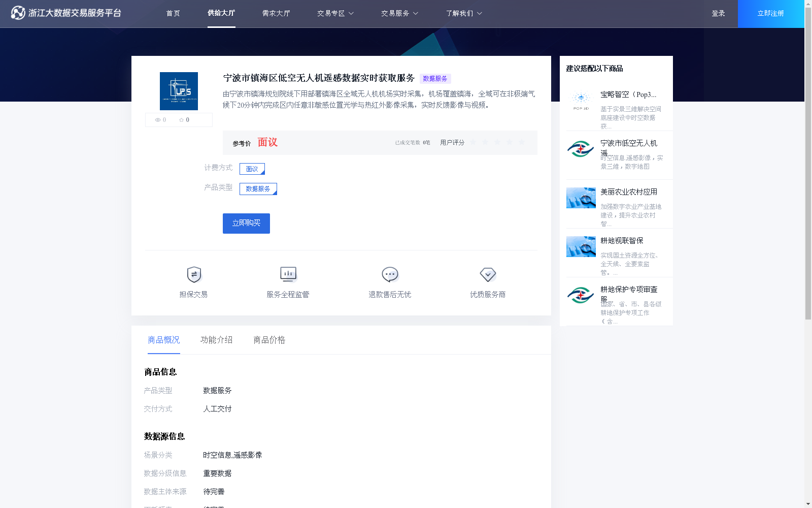Viewport: 812px width, 508px height.
Task: Click the 已成交笔数 0笔 text
Action: (413, 143)
